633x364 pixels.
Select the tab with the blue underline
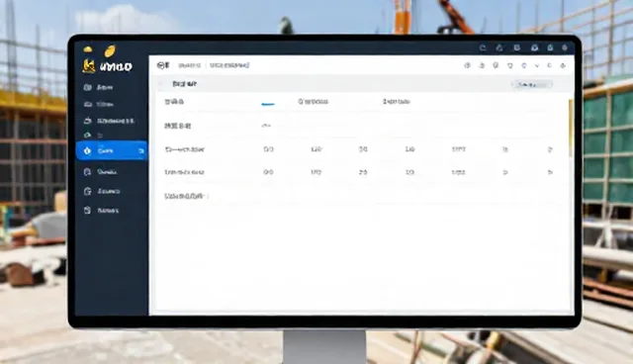pos(268,103)
